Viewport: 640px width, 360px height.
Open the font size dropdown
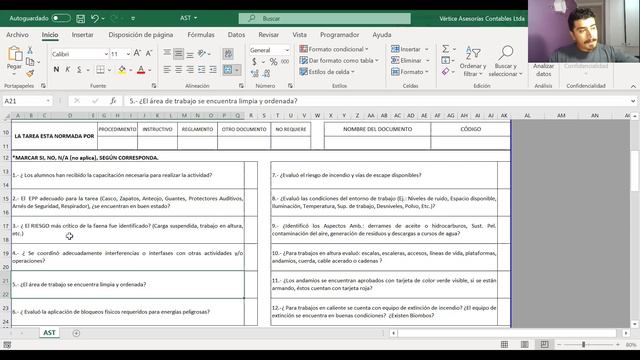coord(128,54)
